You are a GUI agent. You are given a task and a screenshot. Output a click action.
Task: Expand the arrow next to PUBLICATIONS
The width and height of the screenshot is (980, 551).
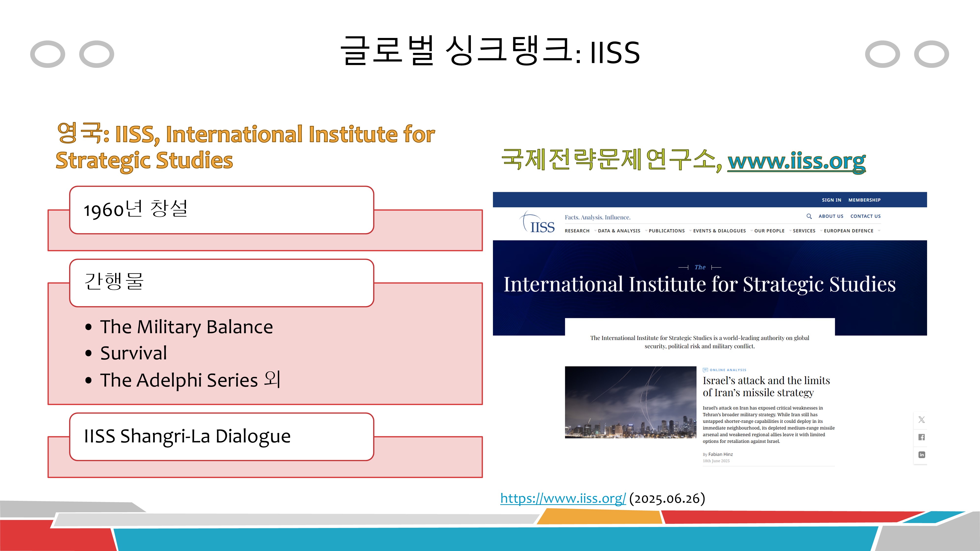(690, 230)
